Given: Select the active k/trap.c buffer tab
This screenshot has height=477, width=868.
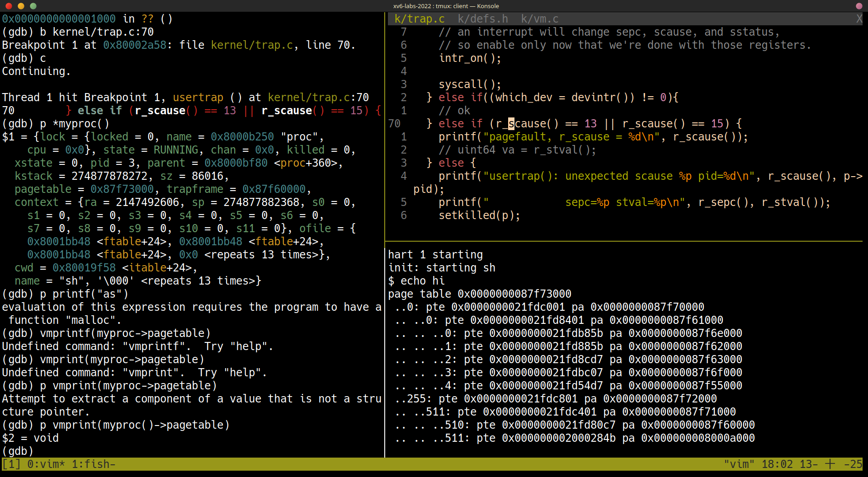Looking at the screenshot, I should (x=419, y=19).
